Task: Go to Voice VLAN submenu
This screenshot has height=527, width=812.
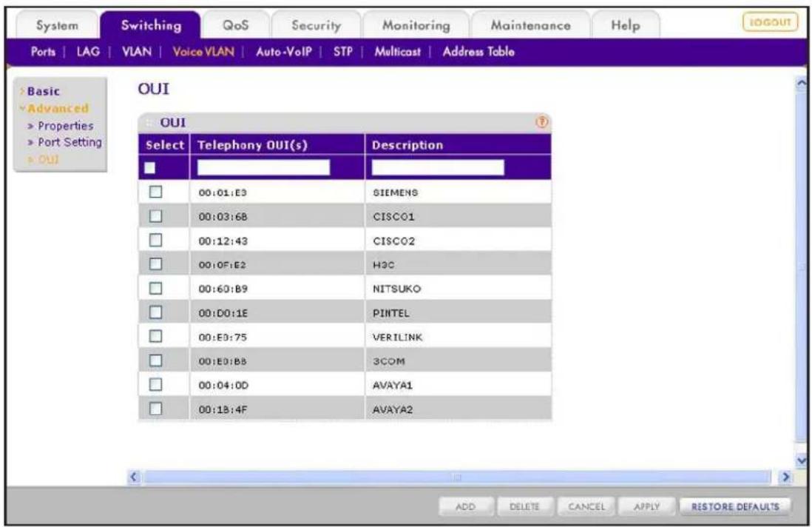Action: [203, 52]
